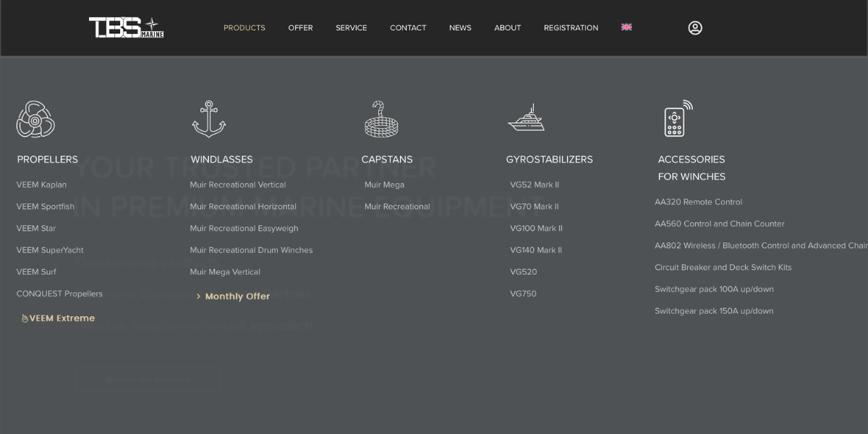Select VG52 Mark II gyrostabilizer
Screen dimensions: 868x434
pos(535,184)
